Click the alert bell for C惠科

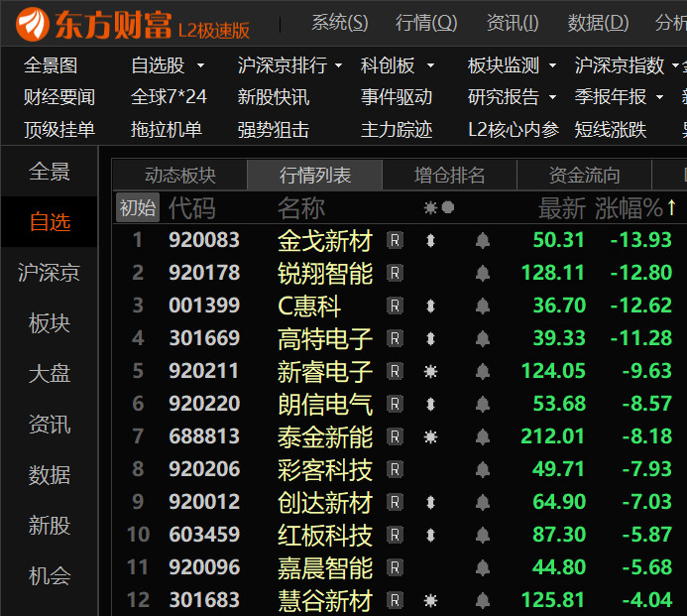pyautogui.click(x=483, y=306)
